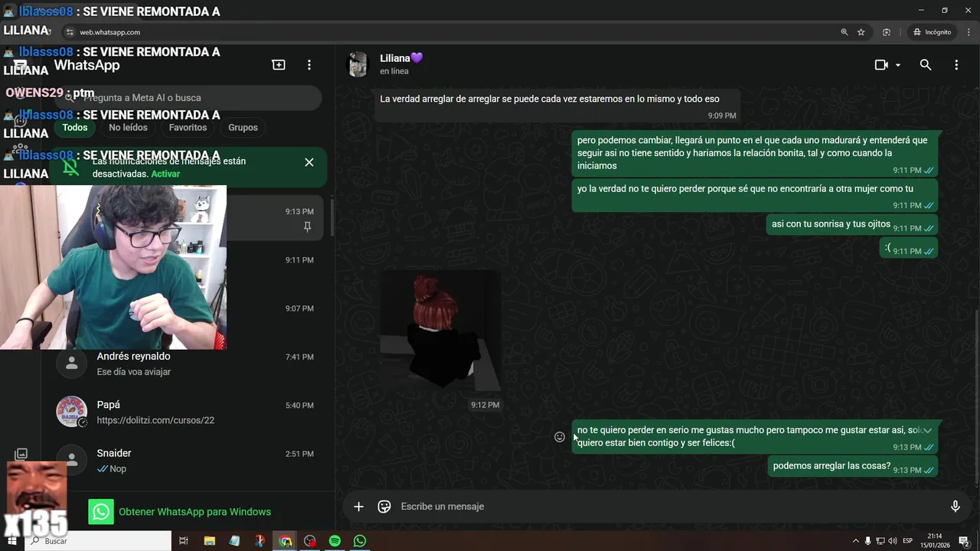Start a video call with Liliana
The height and width of the screenshot is (551, 980).
click(881, 65)
